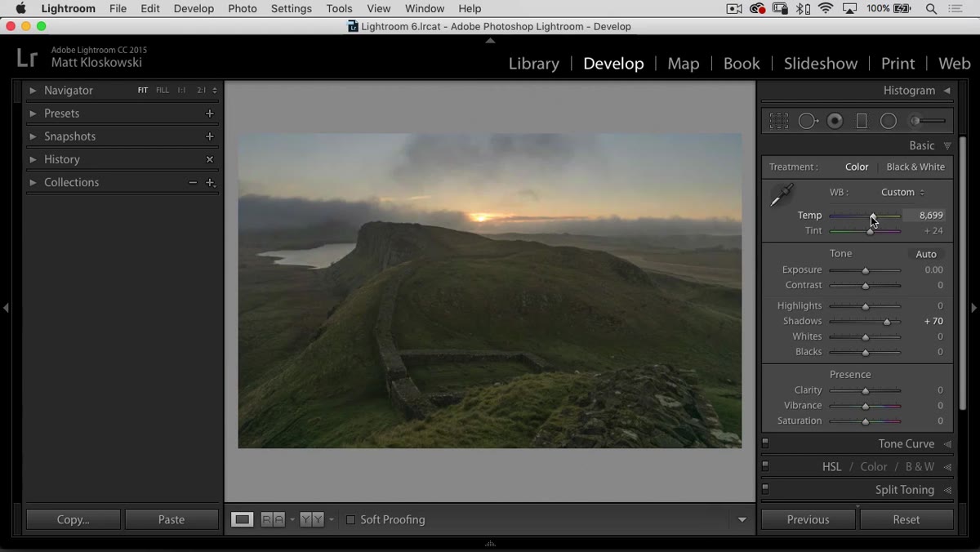980x552 pixels.
Task: Select the Spot Removal tool
Action: (808, 121)
